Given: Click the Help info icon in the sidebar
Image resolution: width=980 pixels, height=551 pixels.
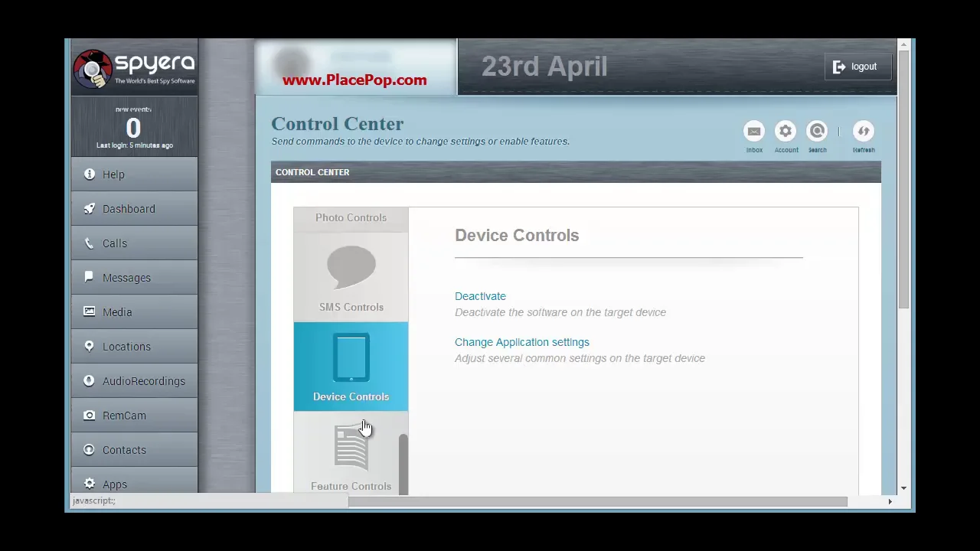Looking at the screenshot, I should pos(90,174).
